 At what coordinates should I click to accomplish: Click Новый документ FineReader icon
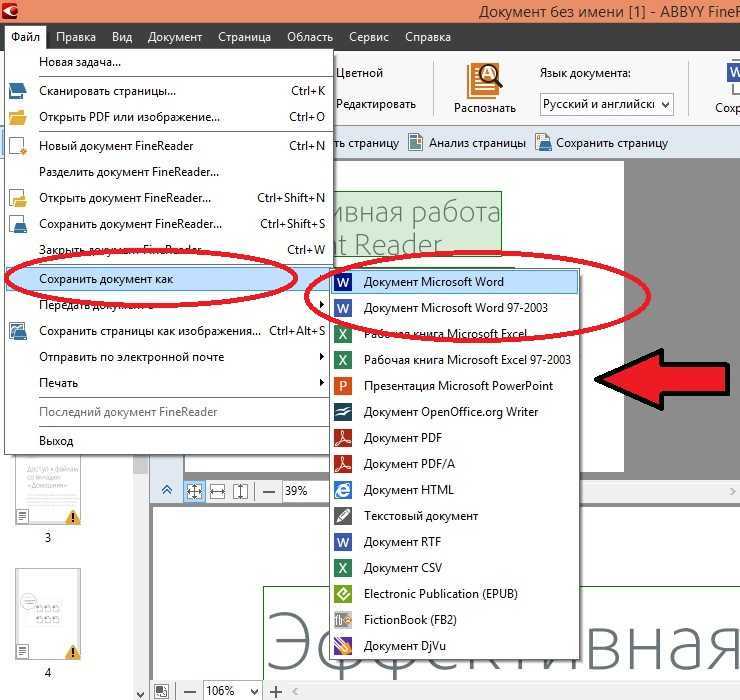pyautogui.click(x=18, y=146)
